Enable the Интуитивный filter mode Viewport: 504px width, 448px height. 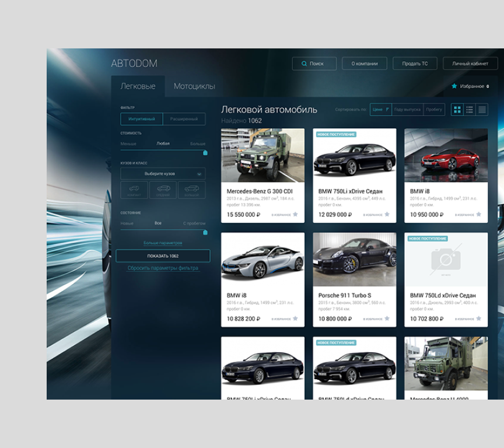click(142, 119)
